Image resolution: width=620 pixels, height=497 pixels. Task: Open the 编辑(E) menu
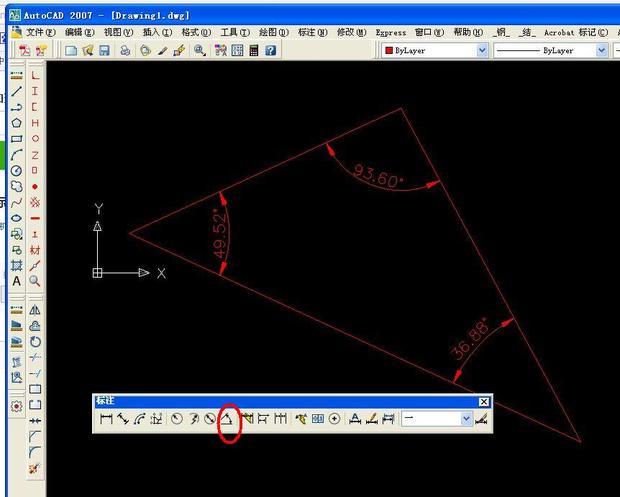79,32
